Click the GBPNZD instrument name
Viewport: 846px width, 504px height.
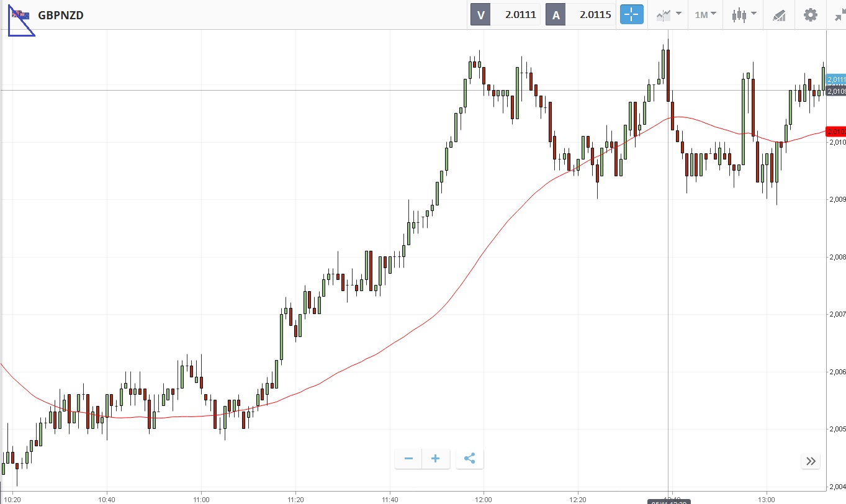(61, 15)
